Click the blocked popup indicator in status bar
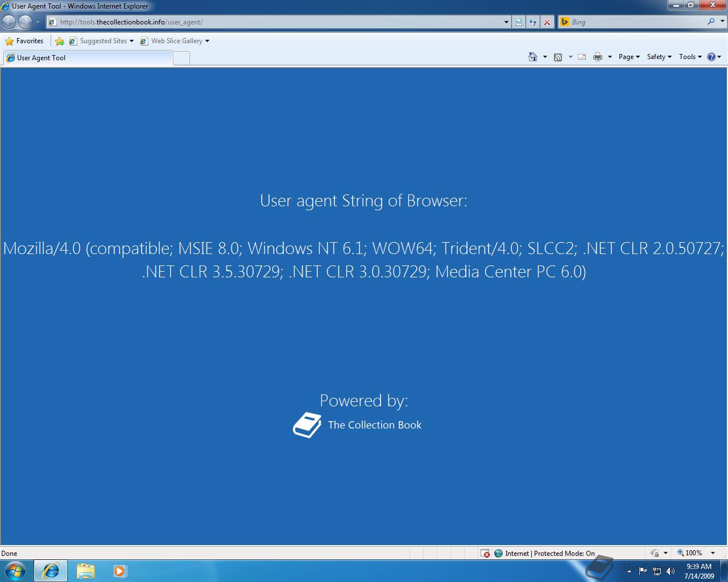Screen dimensions: 728x582 (485, 553)
